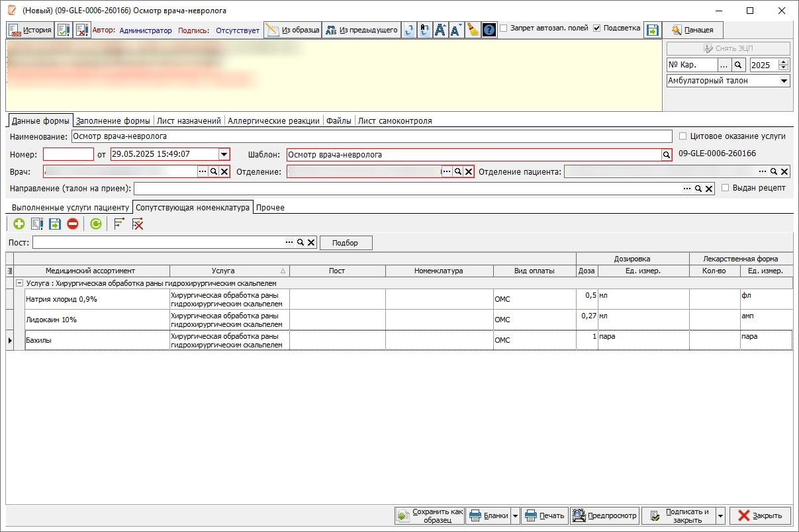The height and width of the screenshot is (532, 799).
Task: Search Шаблон with the magnifier icon
Action: pos(667,154)
